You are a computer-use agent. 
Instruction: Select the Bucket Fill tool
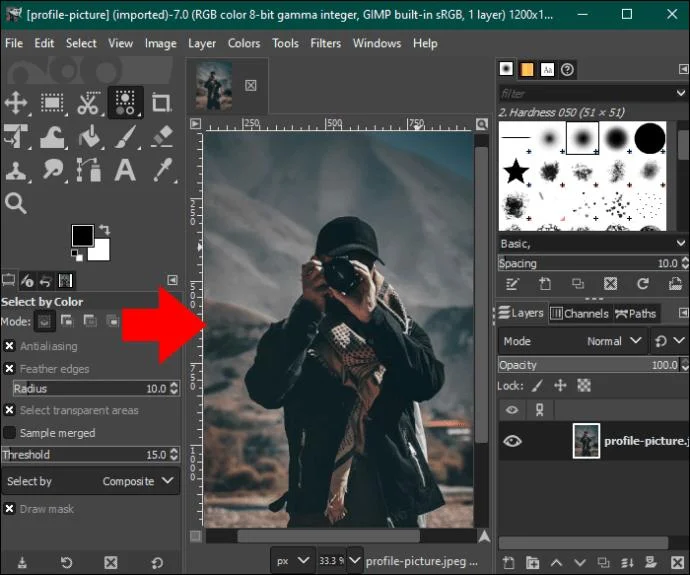point(89,136)
